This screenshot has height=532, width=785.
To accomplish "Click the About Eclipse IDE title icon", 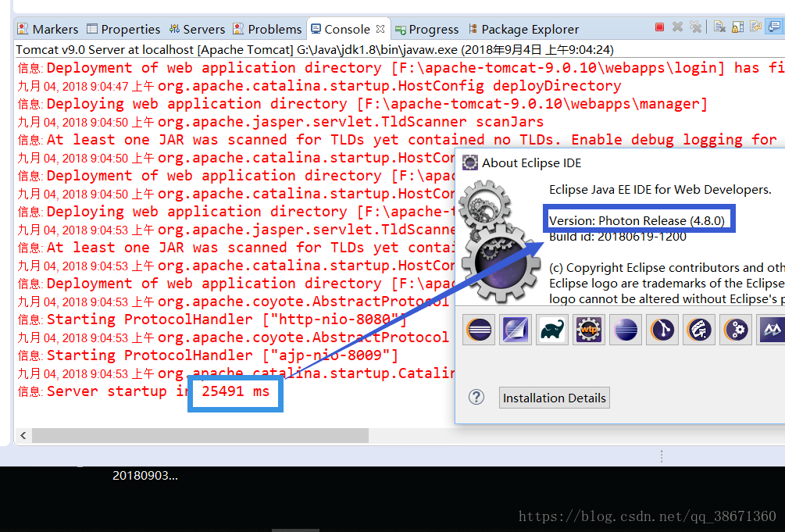I will point(469,162).
